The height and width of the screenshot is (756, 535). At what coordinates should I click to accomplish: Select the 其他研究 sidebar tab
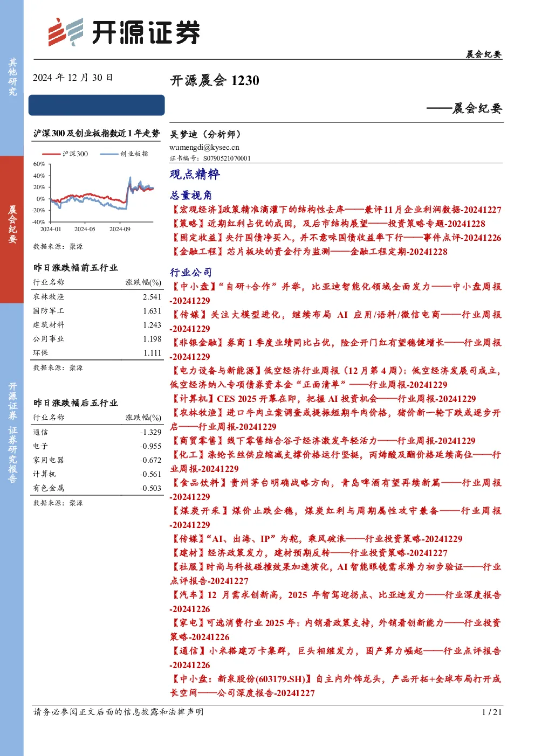point(12,77)
